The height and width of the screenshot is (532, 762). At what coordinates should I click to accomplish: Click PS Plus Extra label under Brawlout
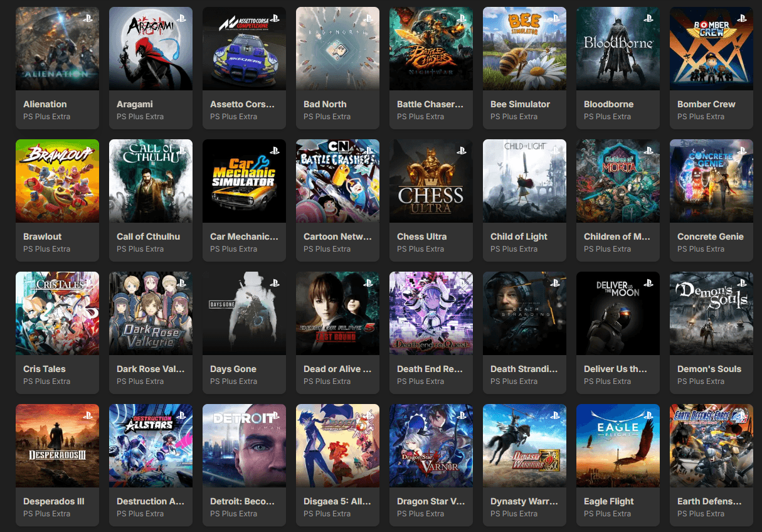(46, 249)
